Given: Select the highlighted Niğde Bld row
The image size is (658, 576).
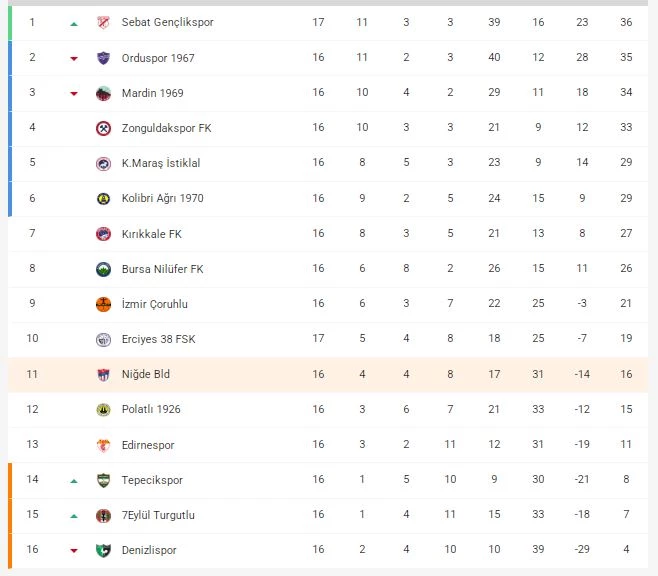Looking at the screenshot, I should [x=328, y=374].
